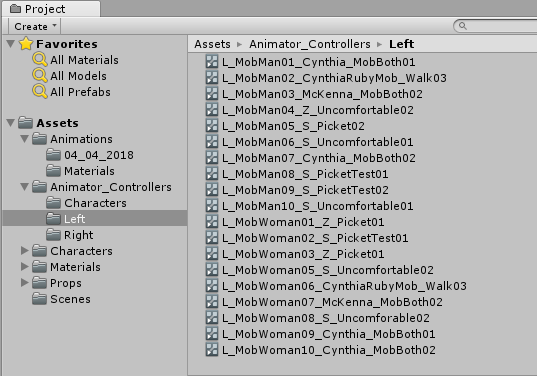Click the L_MobMan07_Cynthia_MobBoth02 controller icon
Screen dimensions: 537x376
tap(212, 158)
